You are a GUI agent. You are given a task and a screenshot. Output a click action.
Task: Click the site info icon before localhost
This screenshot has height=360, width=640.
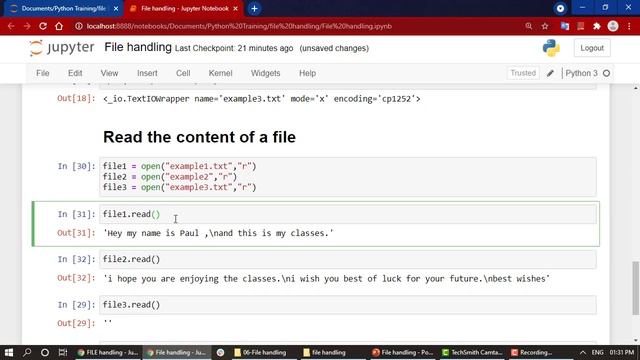78,26
